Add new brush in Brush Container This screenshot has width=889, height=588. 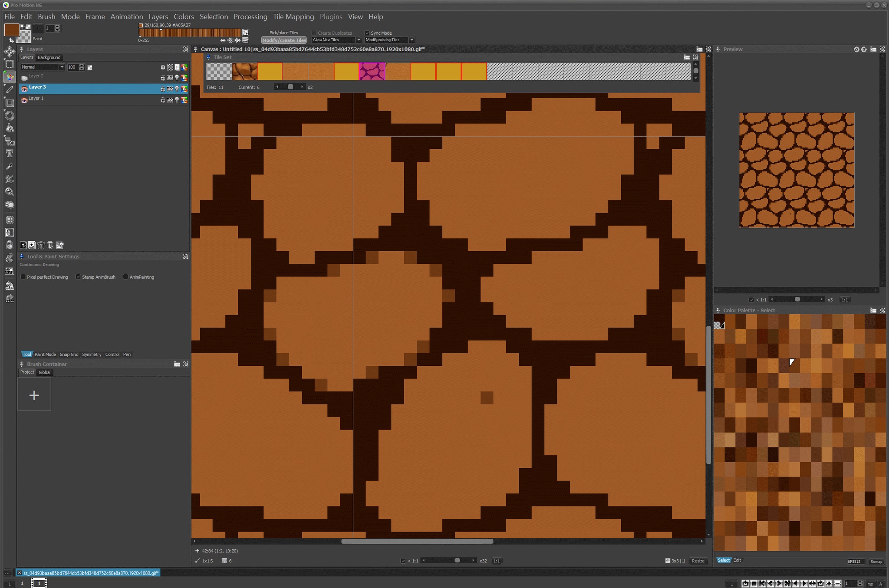34,395
